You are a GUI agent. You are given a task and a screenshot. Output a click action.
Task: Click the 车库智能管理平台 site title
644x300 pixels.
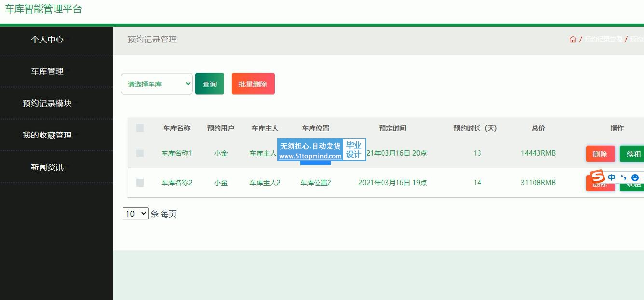tap(44, 9)
